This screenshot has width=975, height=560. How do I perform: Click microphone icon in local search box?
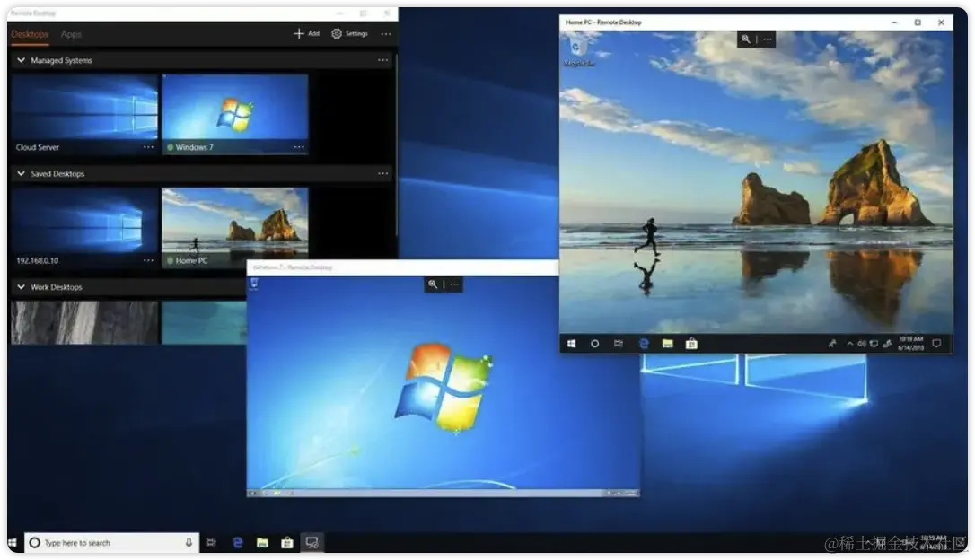pyautogui.click(x=189, y=543)
